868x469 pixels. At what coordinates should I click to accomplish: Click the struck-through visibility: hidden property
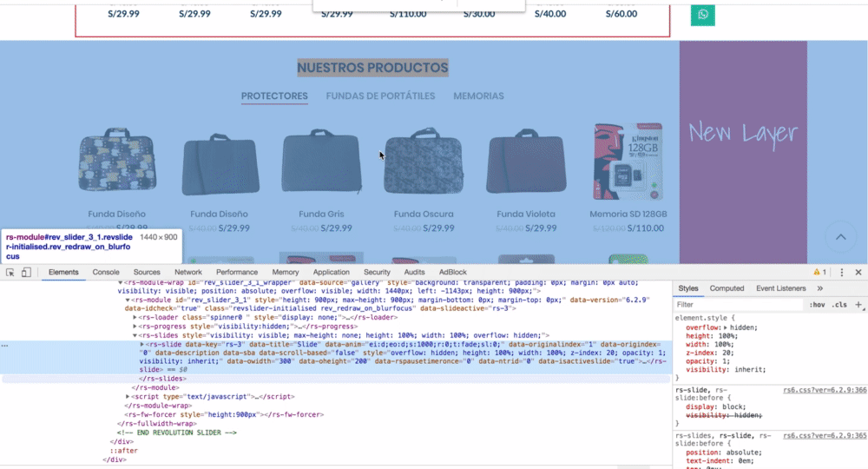pyautogui.click(x=724, y=415)
